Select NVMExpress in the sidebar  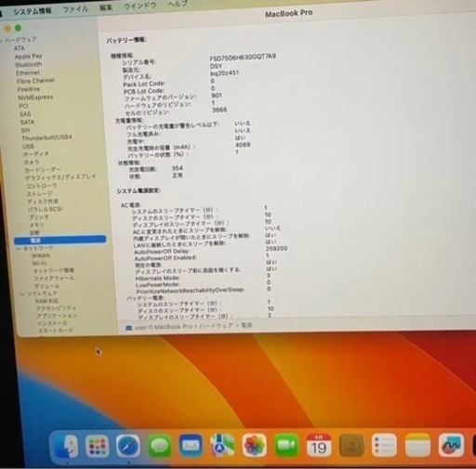pyautogui.click(x=35, y=98)
